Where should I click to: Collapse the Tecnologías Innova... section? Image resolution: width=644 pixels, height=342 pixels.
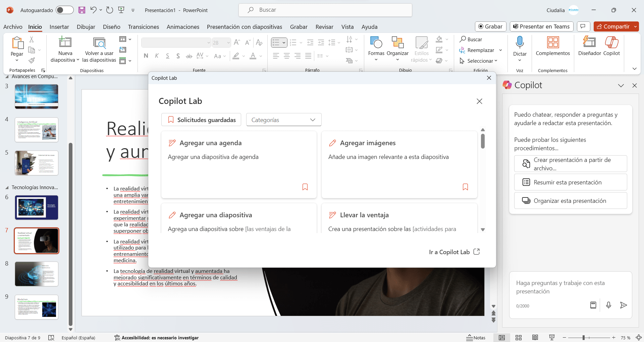tap(7, 187)
